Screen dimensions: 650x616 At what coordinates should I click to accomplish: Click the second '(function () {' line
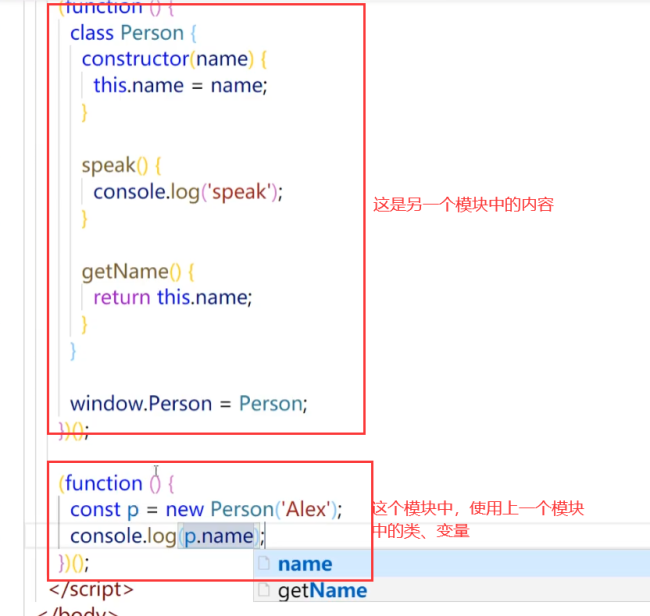[116, 483]
